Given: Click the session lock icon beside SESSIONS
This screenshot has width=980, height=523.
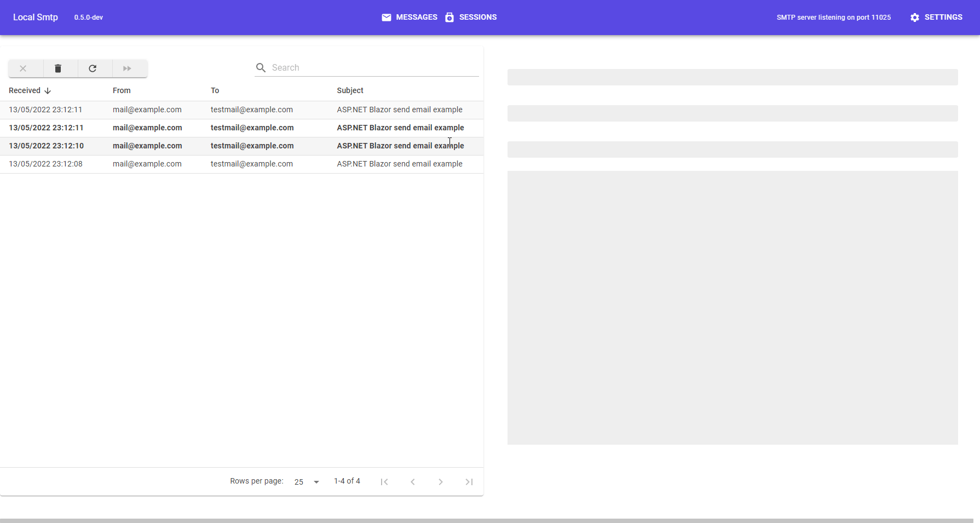Looking at the screenshot, I should tap(449, 17).
